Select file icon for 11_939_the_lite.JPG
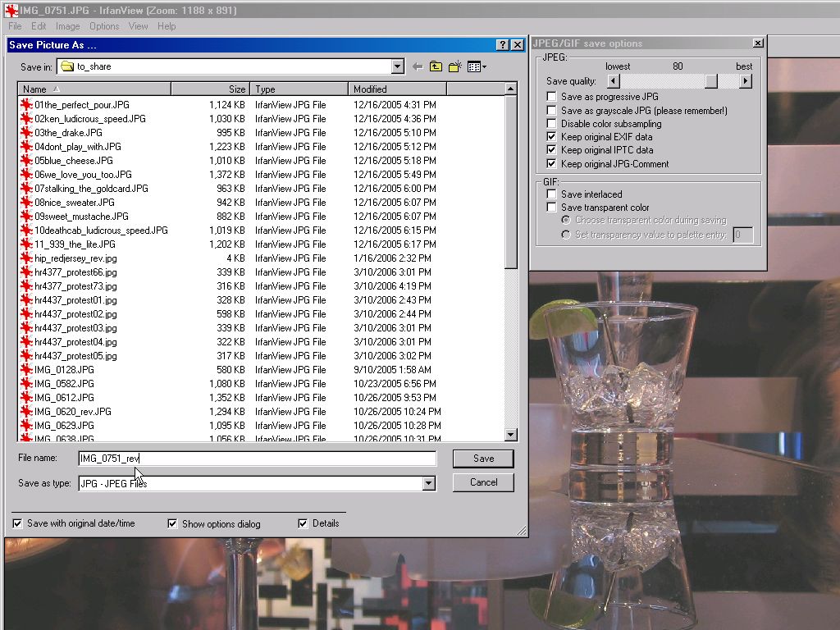 [x=26, y=244]
